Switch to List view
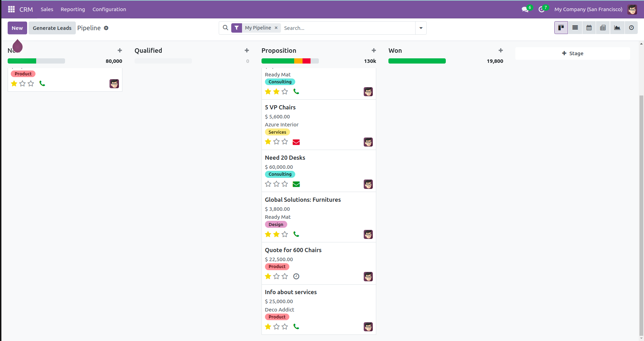The width and height of the screenshot is (644, 341). pyautogui.click(x=575, y=28)
